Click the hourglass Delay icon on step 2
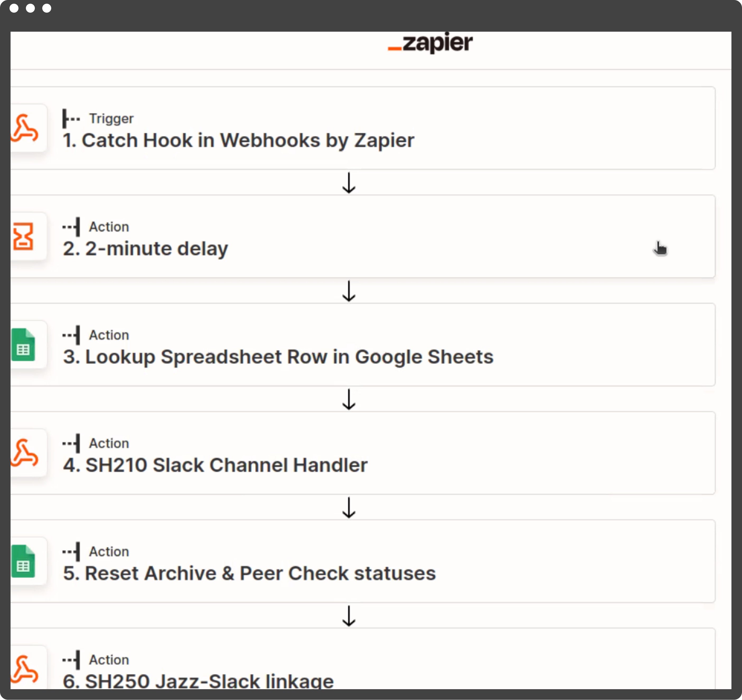Screen dimensions: 742x700 click(x=23, y=237)
